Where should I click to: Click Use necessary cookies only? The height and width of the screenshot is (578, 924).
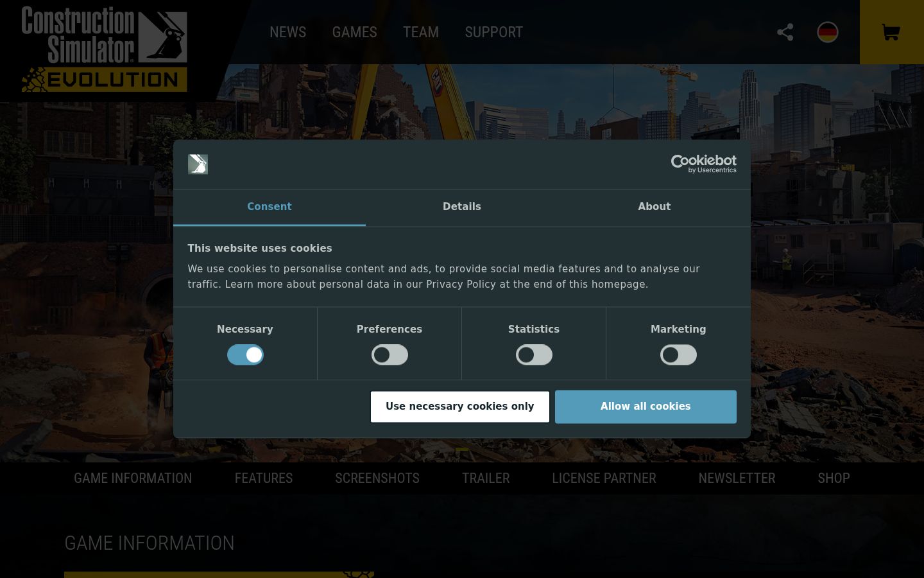point(460,407)
